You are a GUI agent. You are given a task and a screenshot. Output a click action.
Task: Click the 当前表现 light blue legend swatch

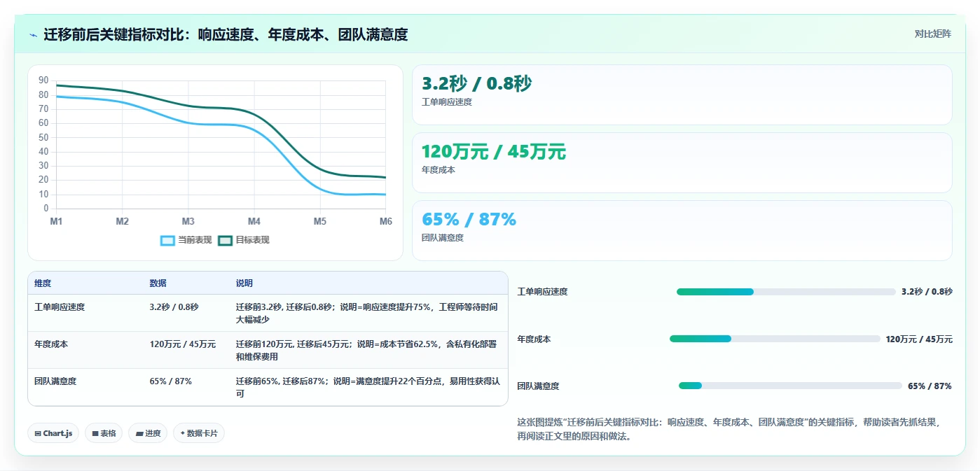pos(167,240)
